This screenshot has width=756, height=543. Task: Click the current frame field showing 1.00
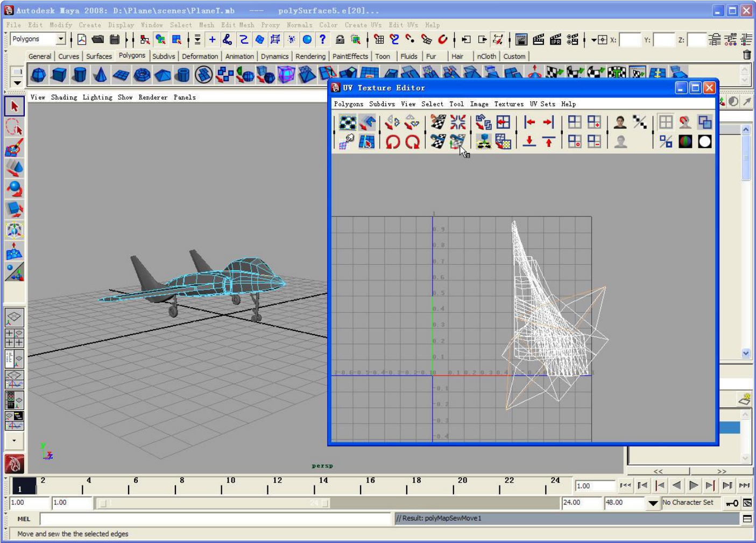pos(595,486)
